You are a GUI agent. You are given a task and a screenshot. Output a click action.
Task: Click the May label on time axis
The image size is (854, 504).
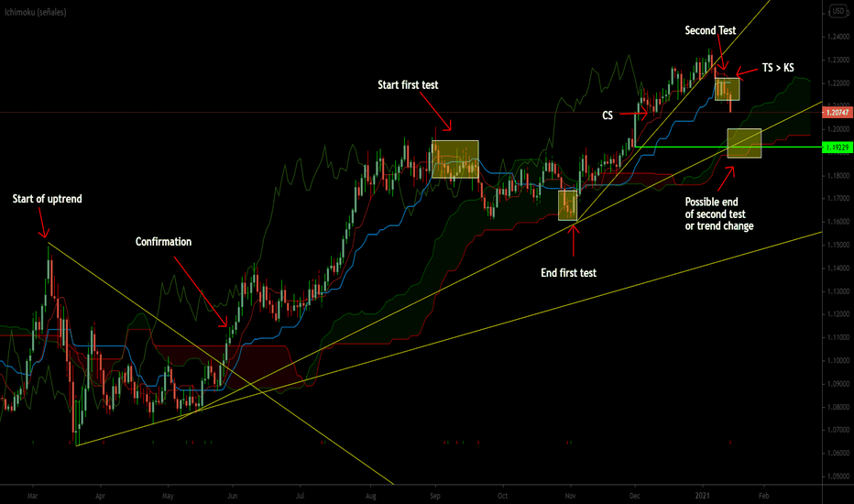[x=168, y=496]
